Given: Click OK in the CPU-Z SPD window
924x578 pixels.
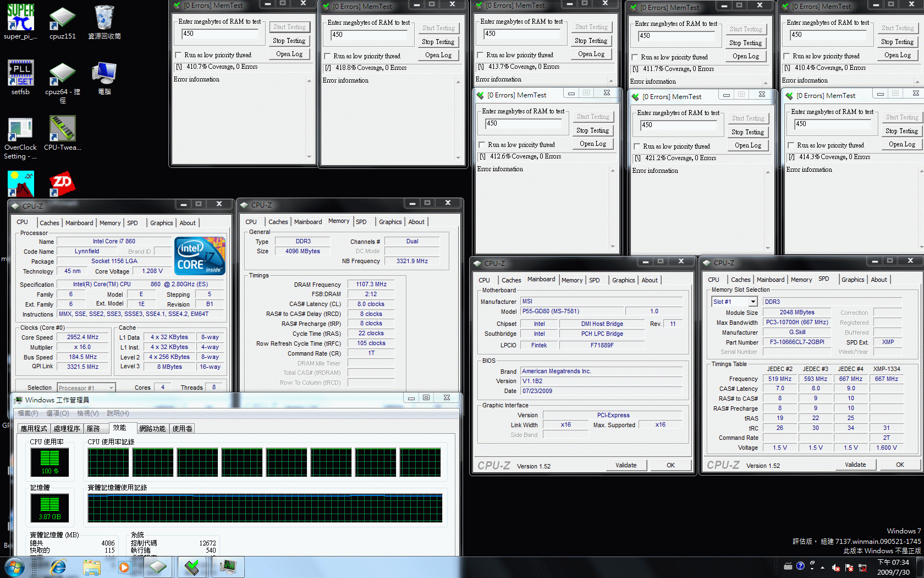Looking at the screenshot, I should [x=900, y=465].
